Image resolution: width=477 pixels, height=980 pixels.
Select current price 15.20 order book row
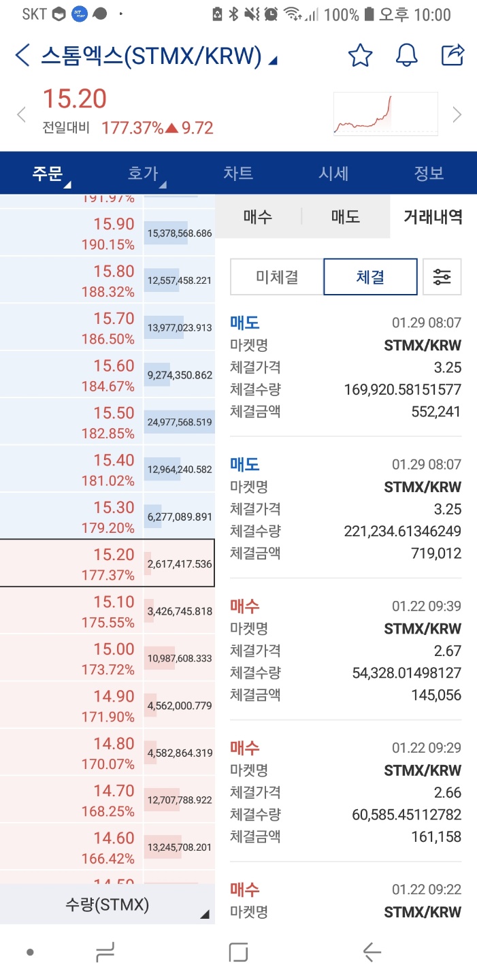(x=108, y=563)
